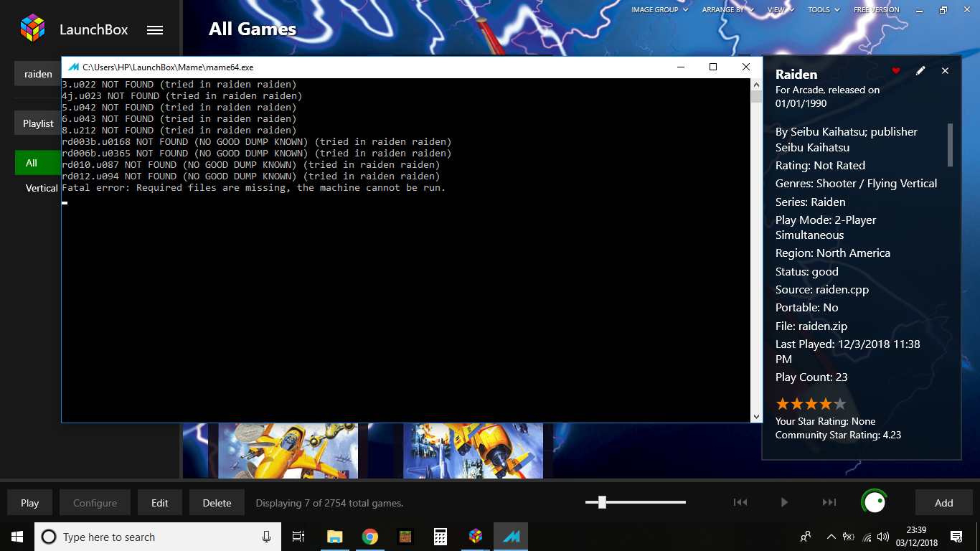Open the Windows Start menu
This screenshot has width=980, height=551.
[17, 537]
